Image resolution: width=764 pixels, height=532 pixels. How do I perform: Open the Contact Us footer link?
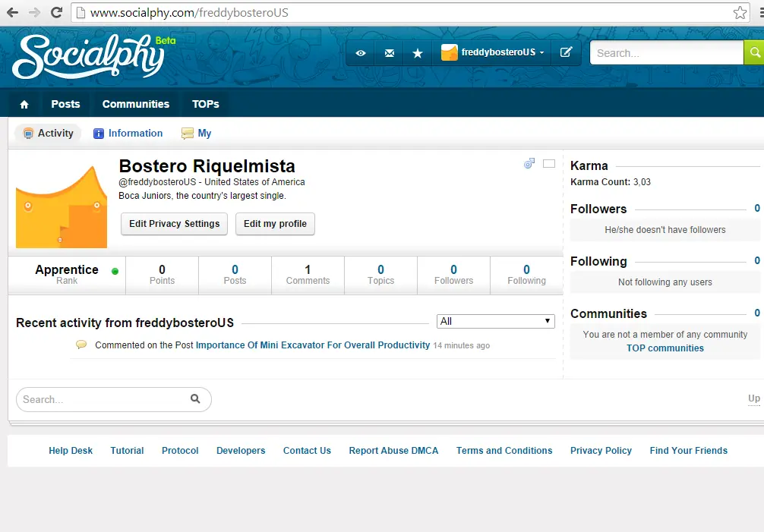point(307,451)
